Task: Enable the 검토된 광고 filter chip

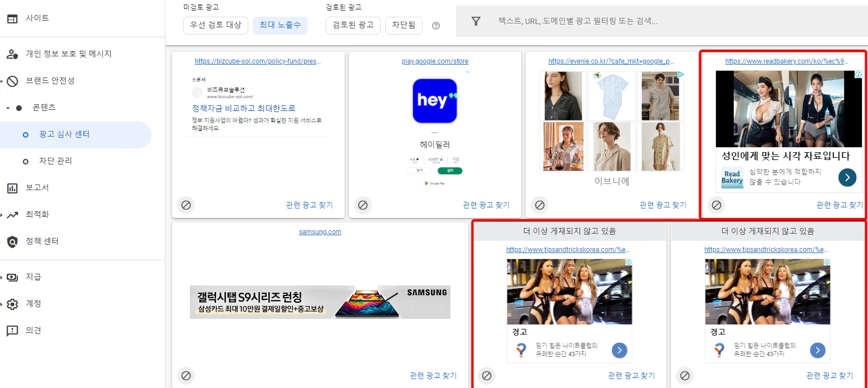Action: click(353, 25)
